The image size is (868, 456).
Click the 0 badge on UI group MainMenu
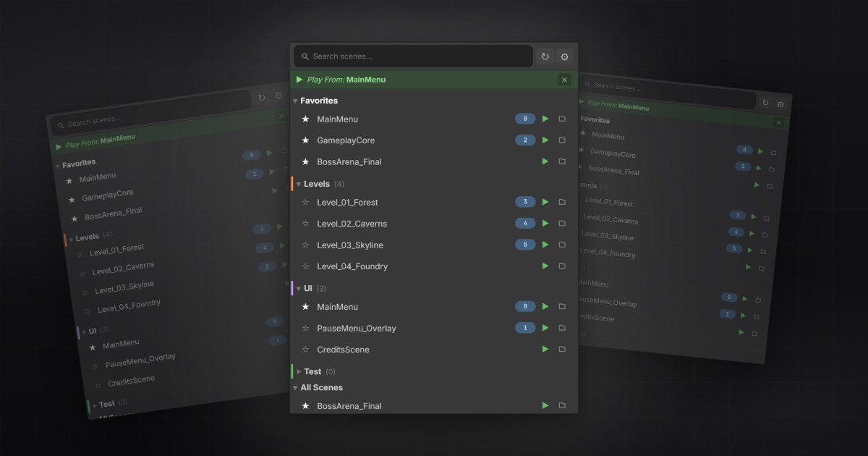(x=526, y=307)
